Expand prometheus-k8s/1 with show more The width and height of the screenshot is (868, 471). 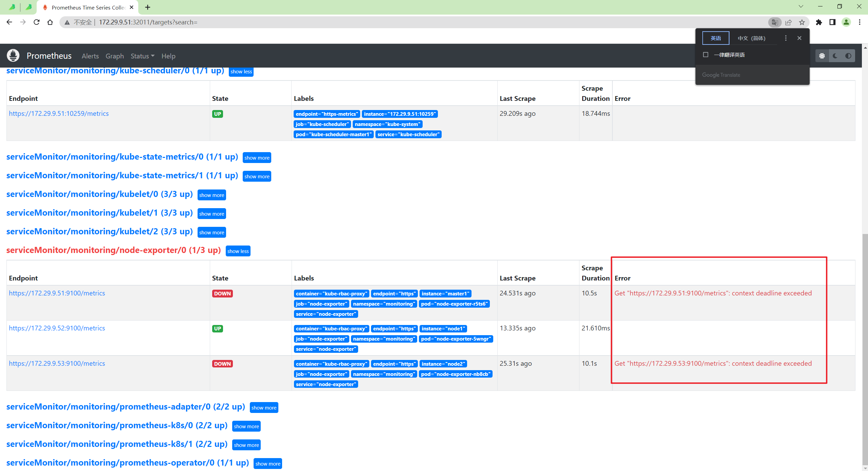click(x=246, y=445)
